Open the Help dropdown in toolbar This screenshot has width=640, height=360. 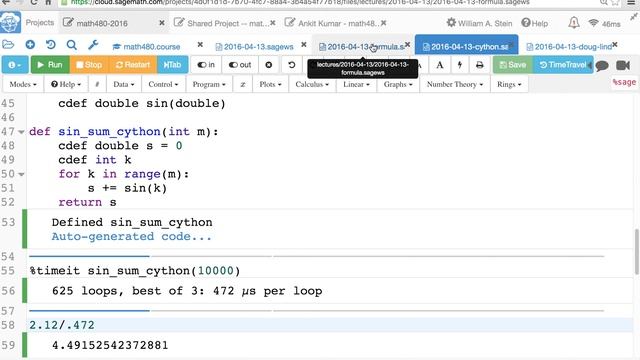[66, 84]
